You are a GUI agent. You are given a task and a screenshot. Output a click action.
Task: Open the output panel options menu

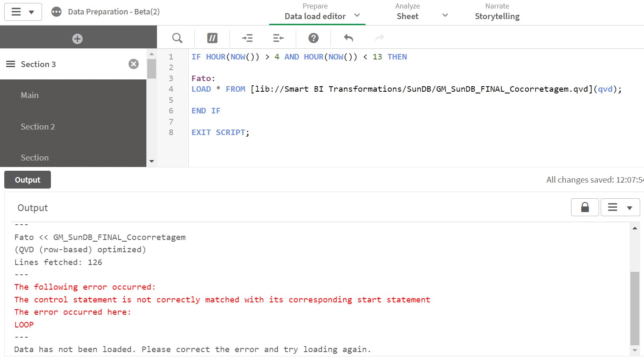(620, 207)
